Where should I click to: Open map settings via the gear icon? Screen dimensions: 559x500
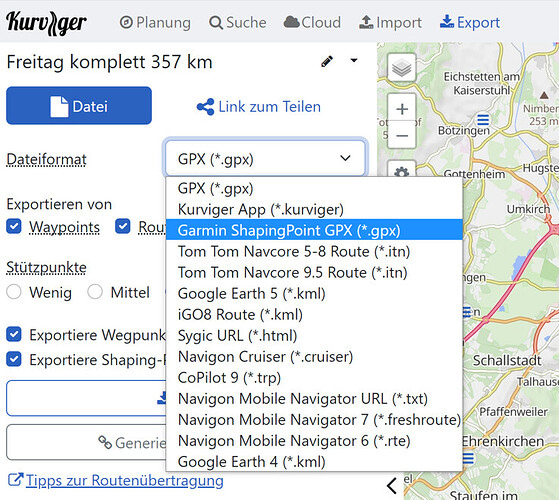(x=402, y=170)
